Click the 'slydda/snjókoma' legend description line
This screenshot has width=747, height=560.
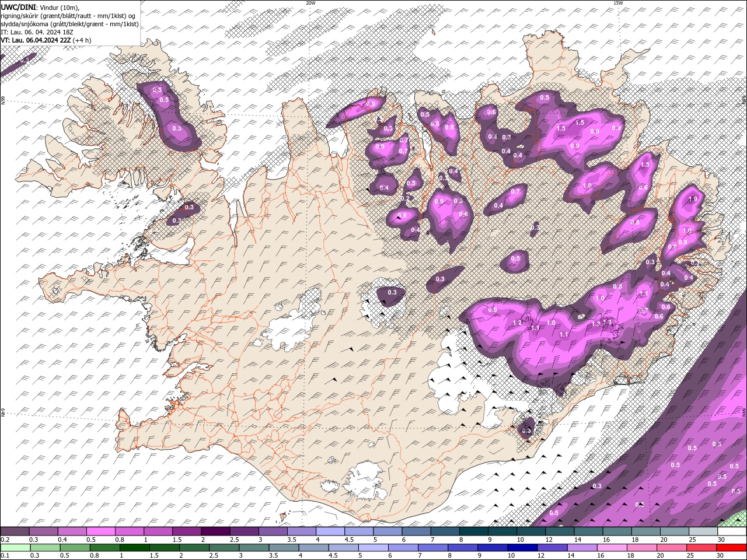69,24
